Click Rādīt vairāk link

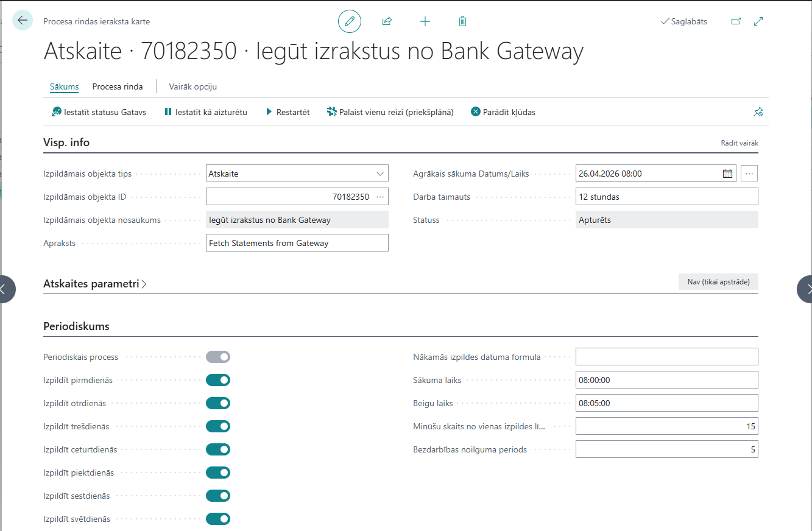tap(740, 143)
